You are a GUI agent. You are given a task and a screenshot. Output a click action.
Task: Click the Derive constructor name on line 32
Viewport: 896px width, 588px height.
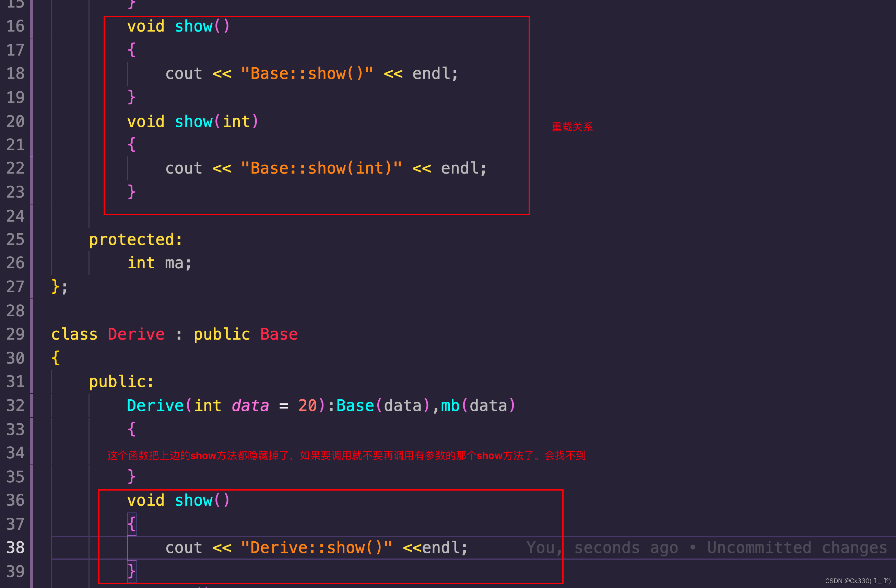click(155, 406)
